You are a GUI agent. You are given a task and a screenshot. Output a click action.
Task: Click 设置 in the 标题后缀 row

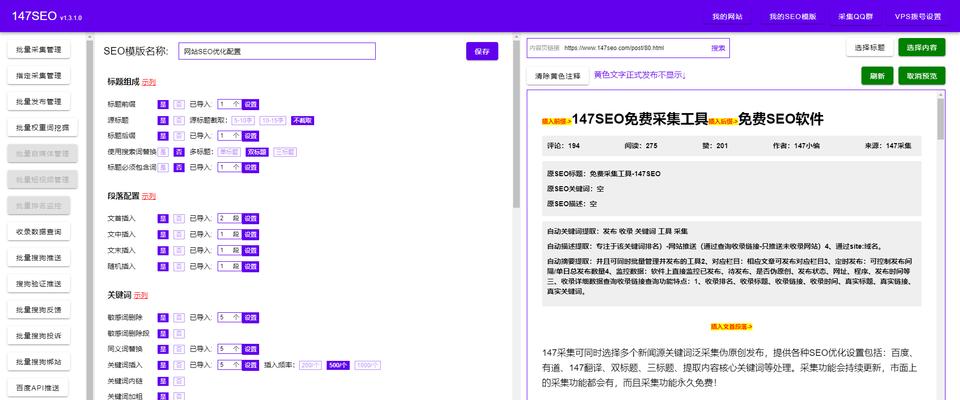(x=250, y=135)
